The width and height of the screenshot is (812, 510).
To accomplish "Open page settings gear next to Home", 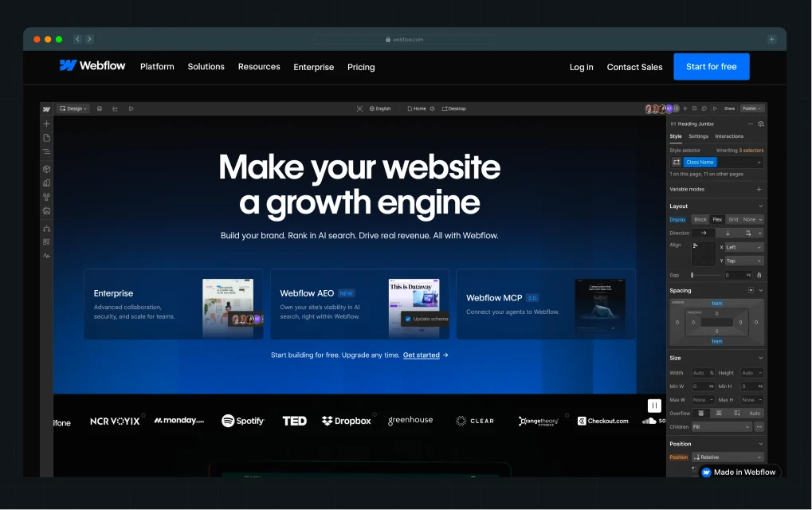I will coord(433,108).
